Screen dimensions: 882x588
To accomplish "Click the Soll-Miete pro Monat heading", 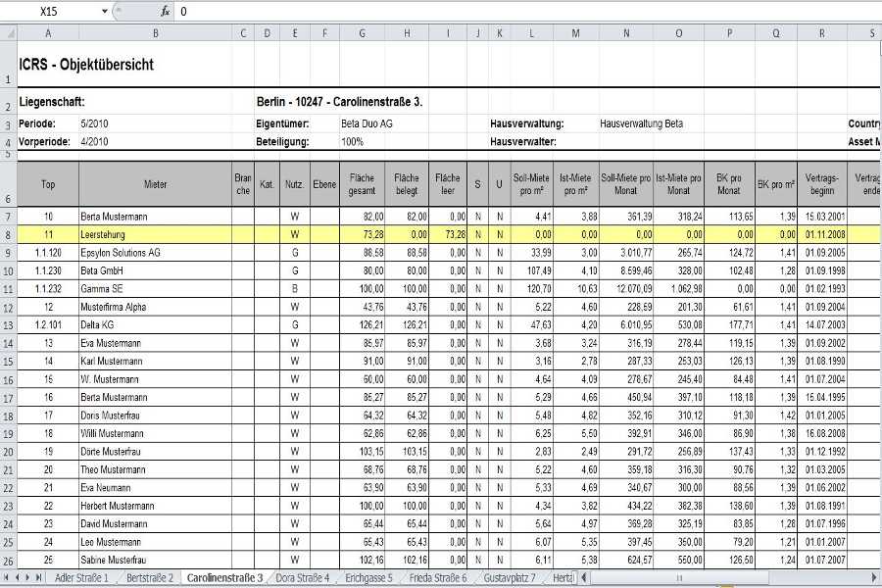I will click(626, 184).
